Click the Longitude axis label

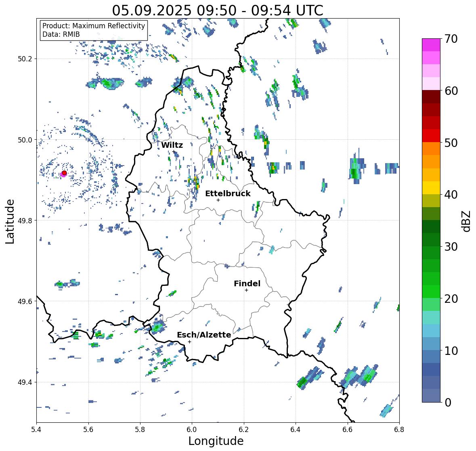(x=216, y=441)
